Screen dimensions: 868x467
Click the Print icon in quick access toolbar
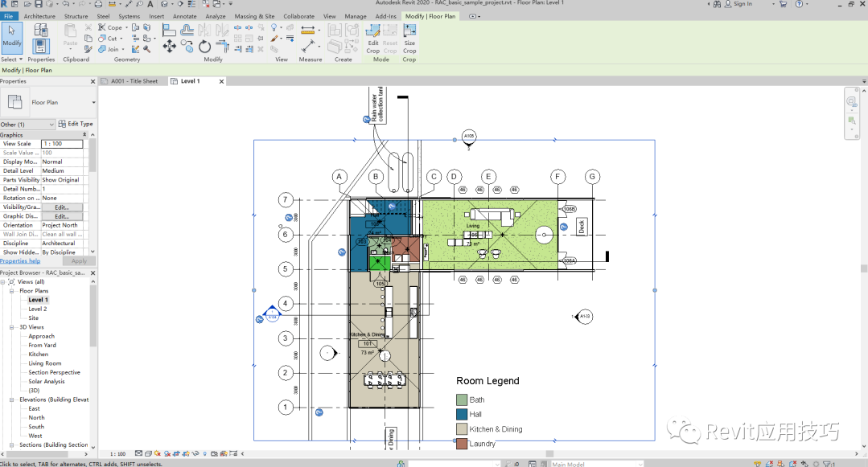point(98,4)
